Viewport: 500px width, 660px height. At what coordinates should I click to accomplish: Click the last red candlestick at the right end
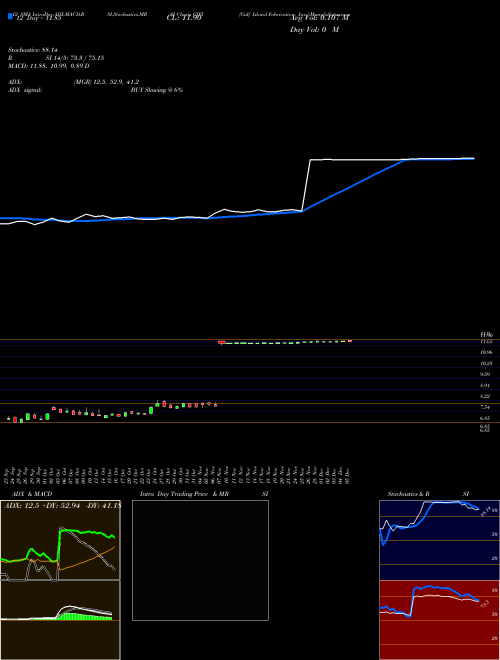[x=350, y=341]
